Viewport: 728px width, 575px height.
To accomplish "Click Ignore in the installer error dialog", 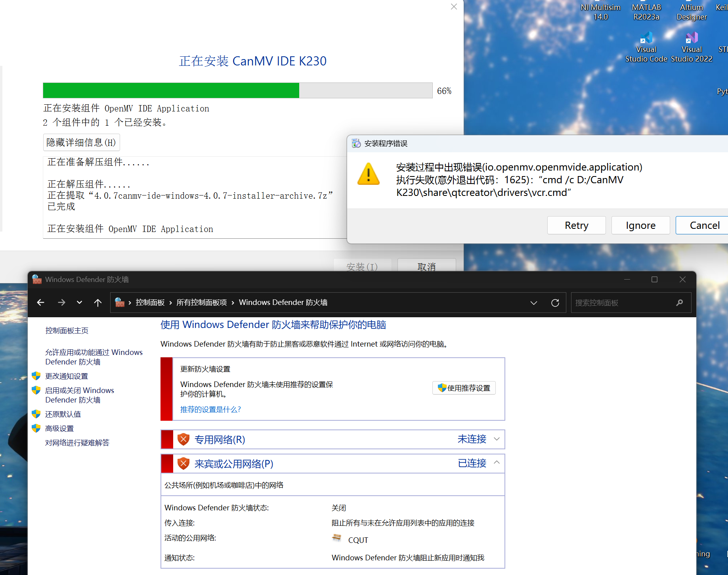I will (640, 225).
